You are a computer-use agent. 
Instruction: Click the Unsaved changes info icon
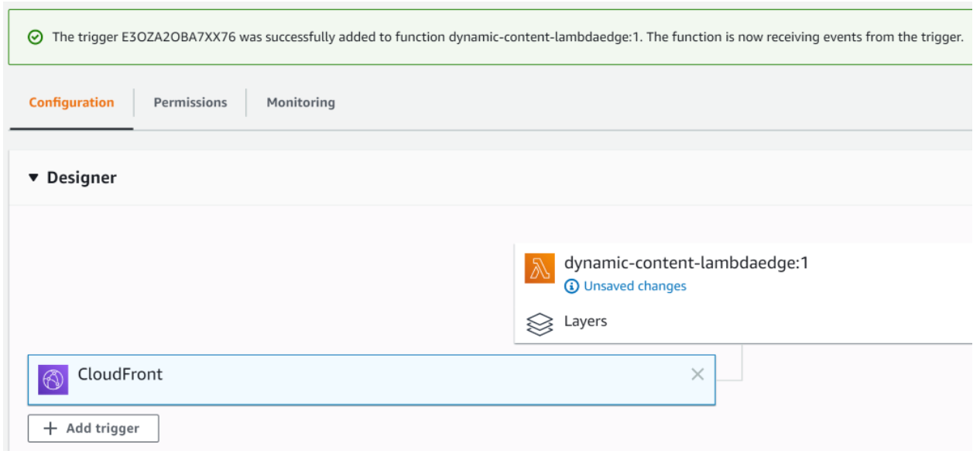[571, 287]
